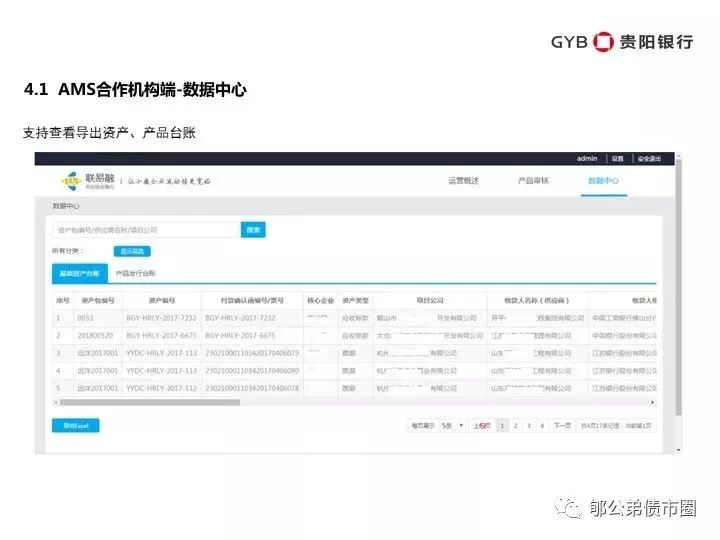Click the 导出Excel export button
The image size is (720, 540).
(75, 426)
